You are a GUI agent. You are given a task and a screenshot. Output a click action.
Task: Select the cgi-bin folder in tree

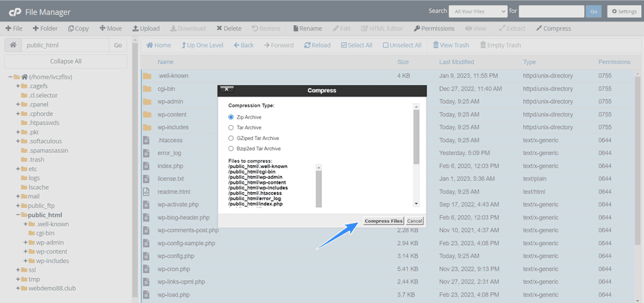coord(45,233)
